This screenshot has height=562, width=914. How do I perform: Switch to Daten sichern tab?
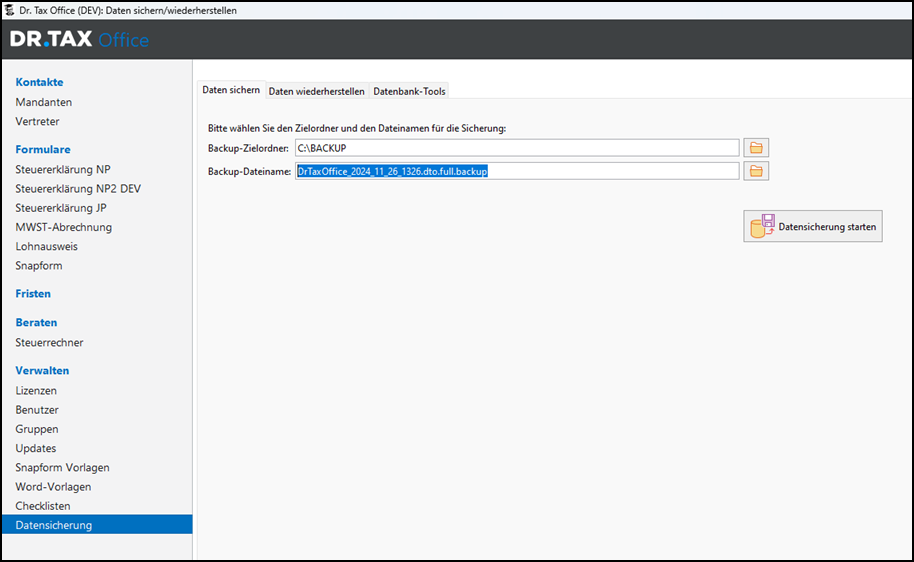click(x=231, y=90)
